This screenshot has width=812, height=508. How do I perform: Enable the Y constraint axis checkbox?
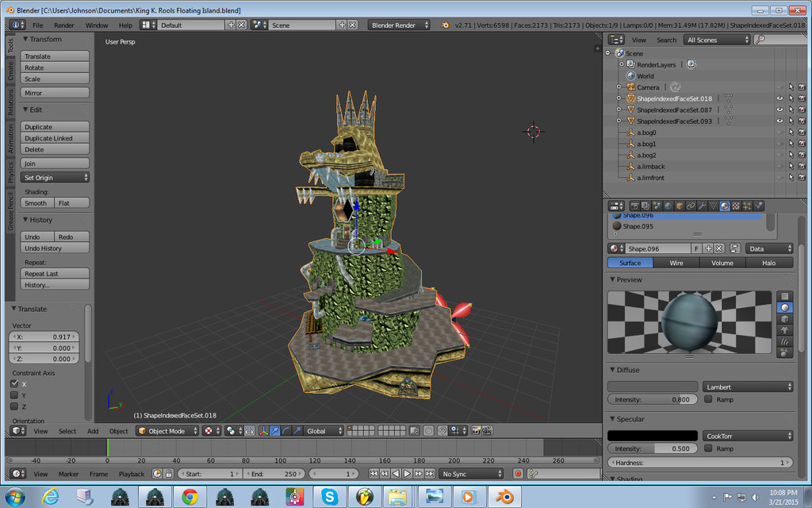tap(14, 395)
